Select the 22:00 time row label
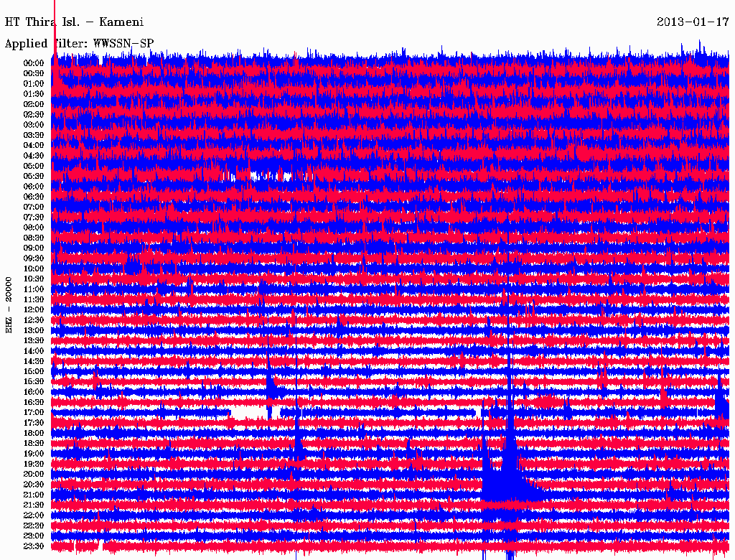 coord(34,515)
